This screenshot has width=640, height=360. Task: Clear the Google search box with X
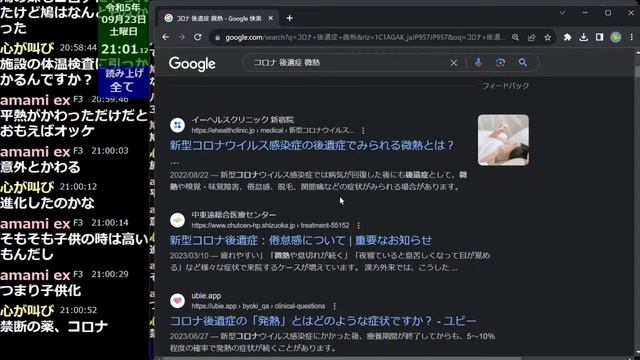pyautogui.click(x=453, y=63)
